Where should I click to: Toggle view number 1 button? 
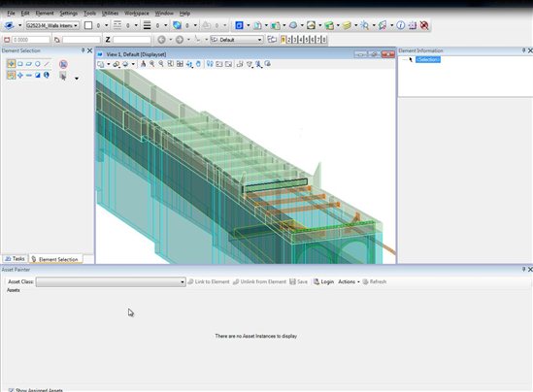pos(283,40)
